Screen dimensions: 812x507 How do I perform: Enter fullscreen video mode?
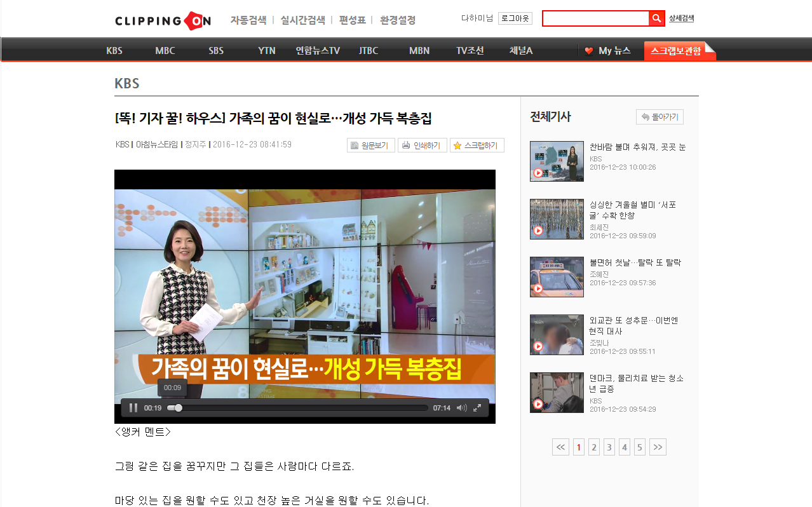tap(477, 408)
